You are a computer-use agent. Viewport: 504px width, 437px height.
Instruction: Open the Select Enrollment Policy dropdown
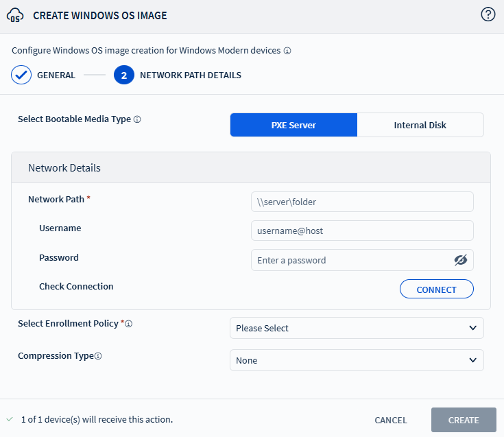click(356, 328)
